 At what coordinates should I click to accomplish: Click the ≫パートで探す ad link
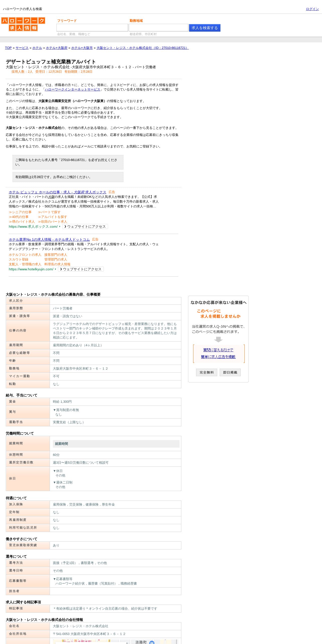point(49,212)
